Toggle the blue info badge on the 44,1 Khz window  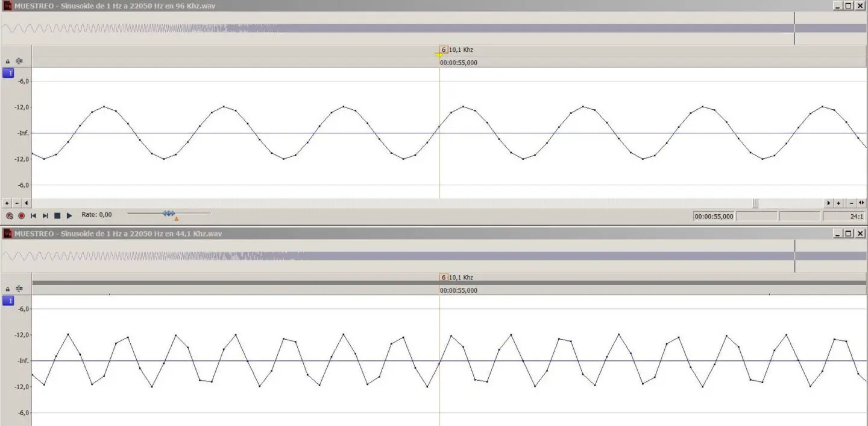pyautogui.click(x=8, y=300)
